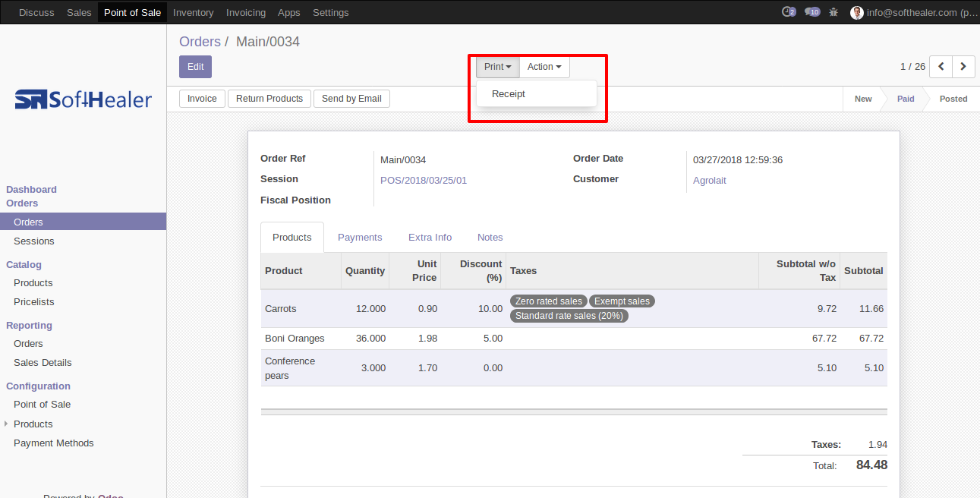Viewport: 980px width, 498px height.
Task: Expand the Products submenu under Configuration
Action: [x=7, y=424]
